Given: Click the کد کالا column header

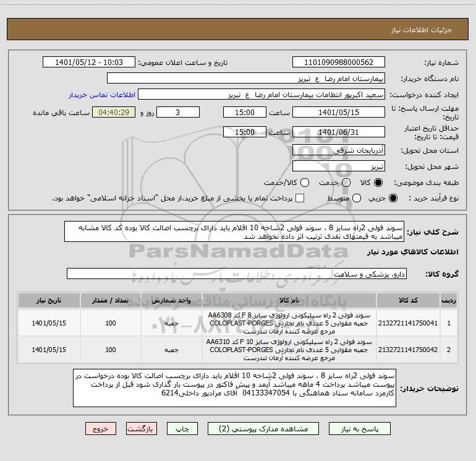Looking at the screenshot, I should (408, 301).
